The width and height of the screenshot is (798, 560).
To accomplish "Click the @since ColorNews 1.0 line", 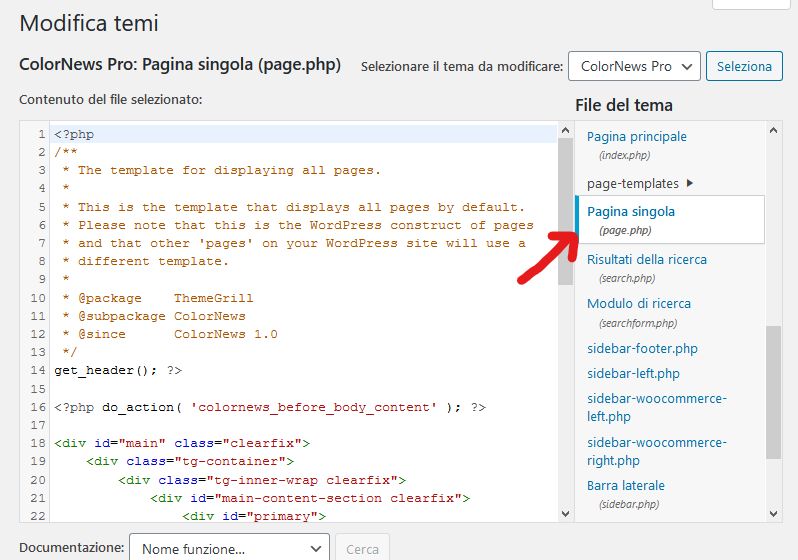I will pos(170,334).
